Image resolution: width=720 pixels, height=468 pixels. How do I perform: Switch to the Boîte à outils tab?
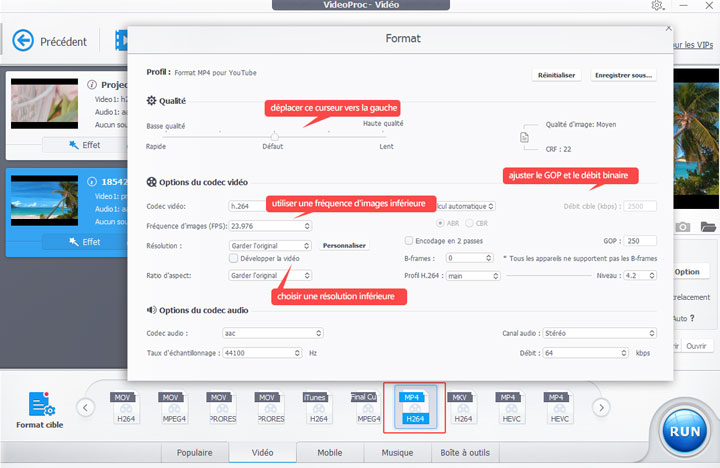[x=465, y=453]
